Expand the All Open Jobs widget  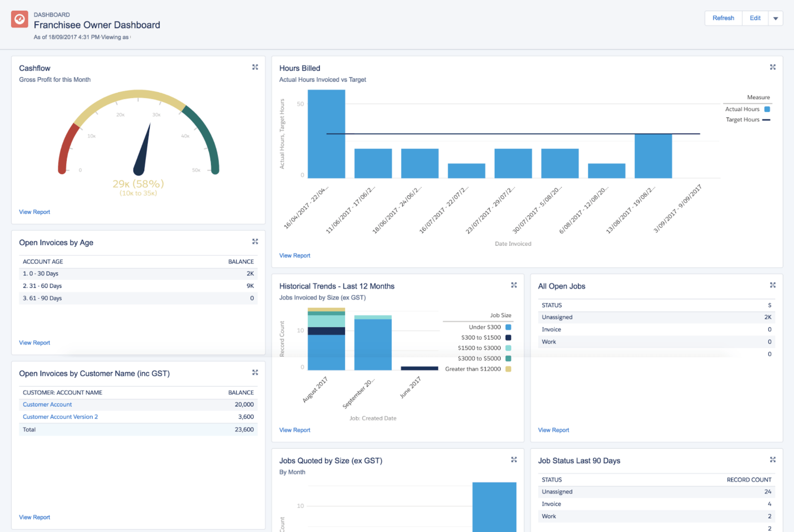(772, 285)
